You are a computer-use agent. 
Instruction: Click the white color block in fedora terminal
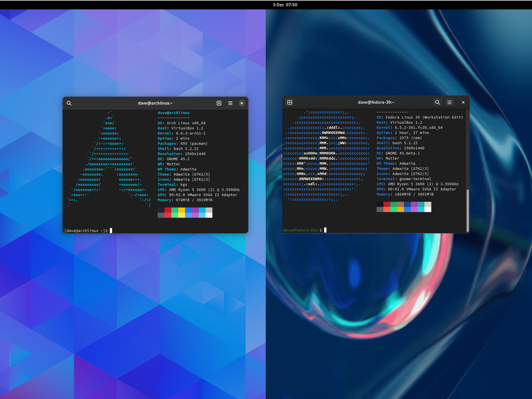click(x=428, y=209)
